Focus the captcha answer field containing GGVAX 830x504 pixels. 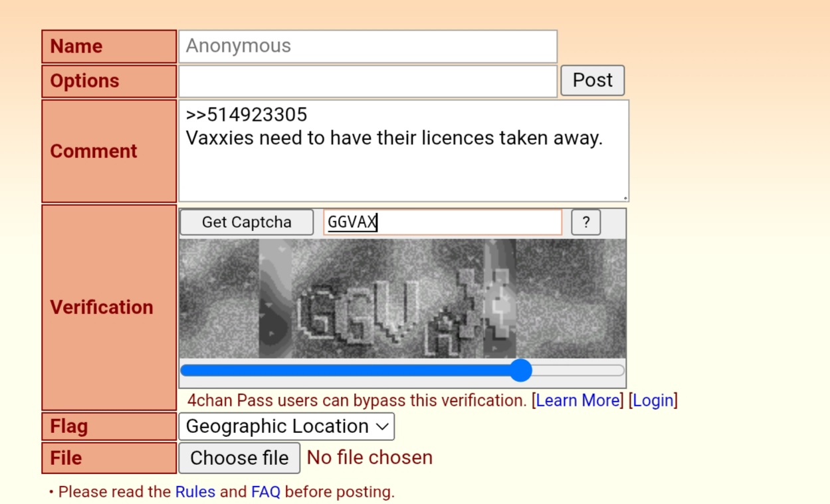(443, 222)
